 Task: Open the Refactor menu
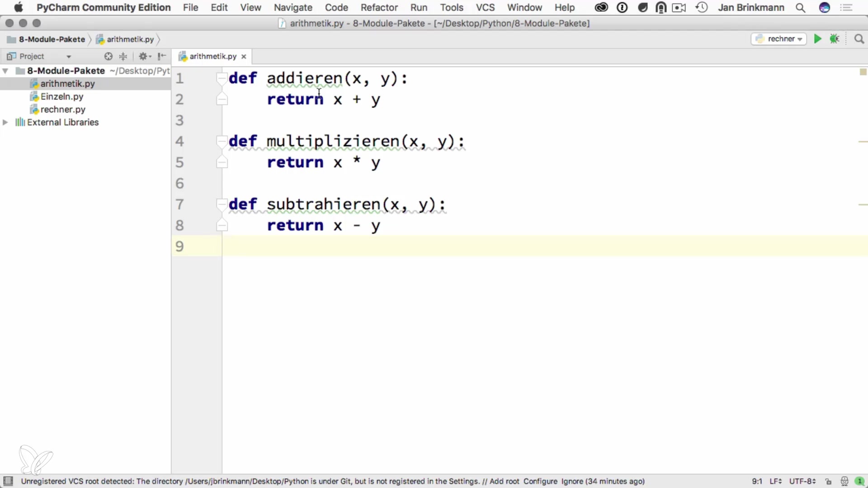tap(379, 8)
